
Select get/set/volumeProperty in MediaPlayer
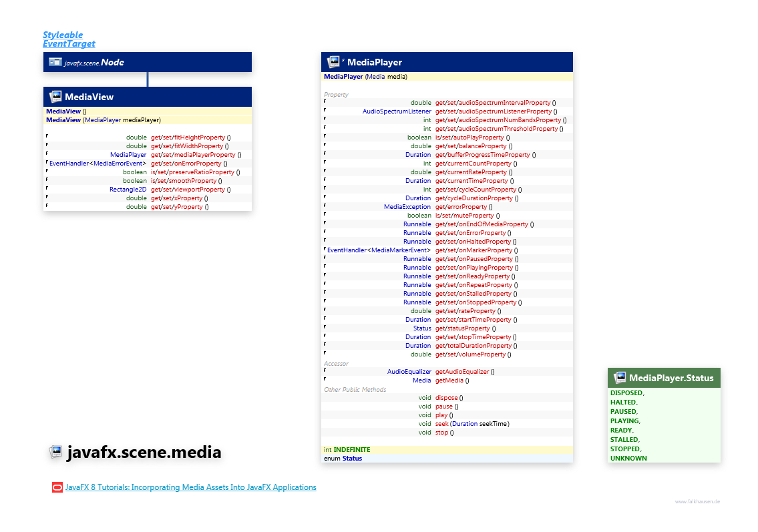coord(470,354)
